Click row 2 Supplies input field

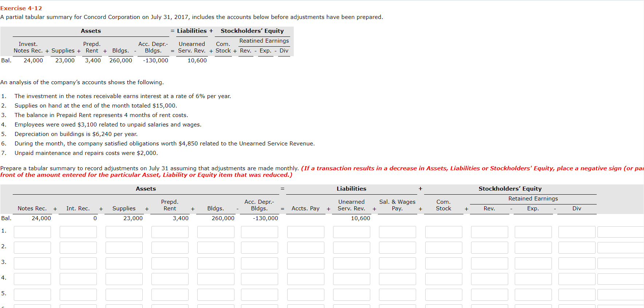pos(124,247)
